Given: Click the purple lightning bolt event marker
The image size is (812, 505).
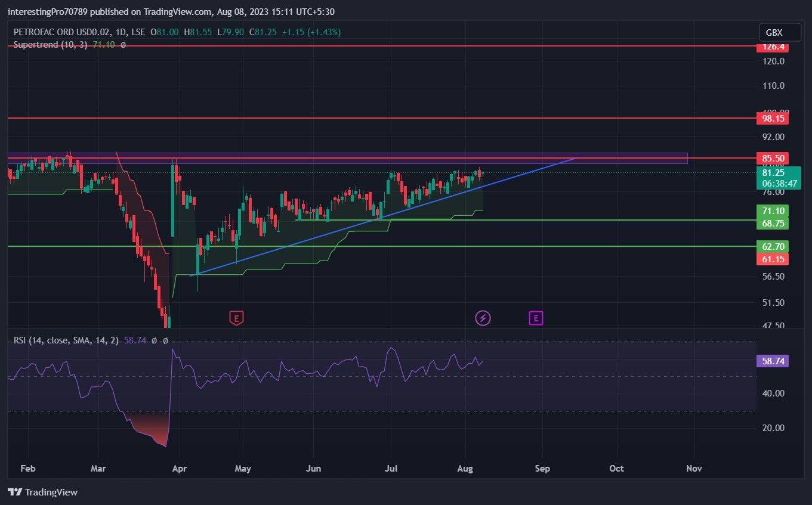Looking at the screenshot, I should pyautogui.click(x=483, y=318).
